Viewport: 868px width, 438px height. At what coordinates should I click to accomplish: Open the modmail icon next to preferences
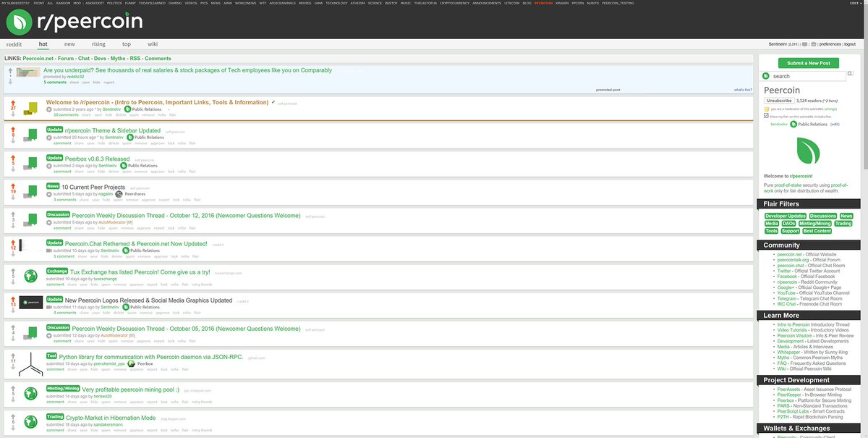coord(814,44)
